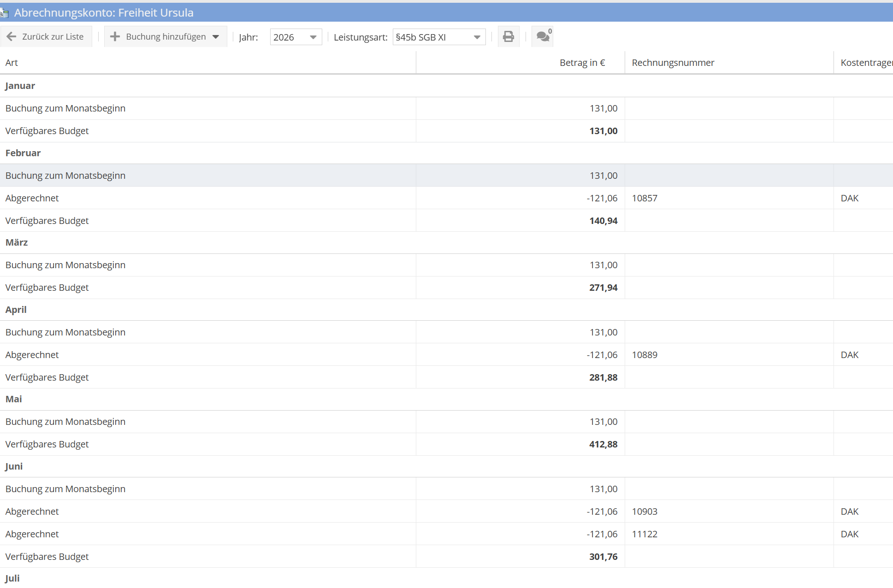Click the print icon in toolbar
Viewport: 893px width, 588px height.
[508, 36]
